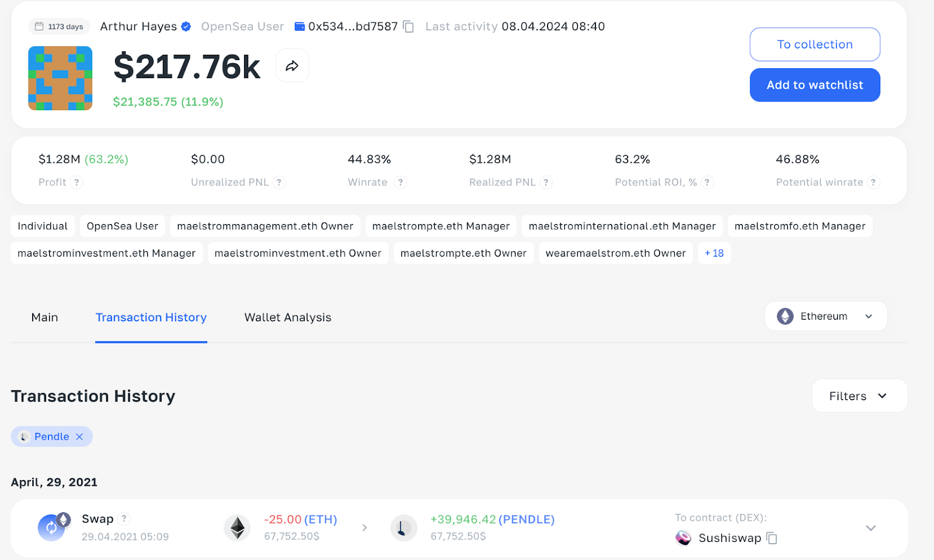Click the 46.88% potential winrate value

797,159
